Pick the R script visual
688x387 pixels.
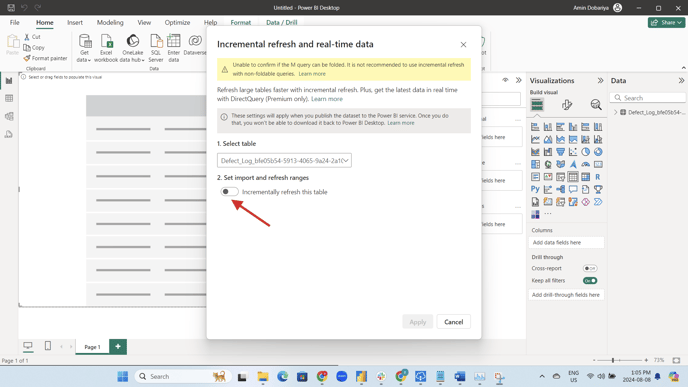[x=598, y=177]
